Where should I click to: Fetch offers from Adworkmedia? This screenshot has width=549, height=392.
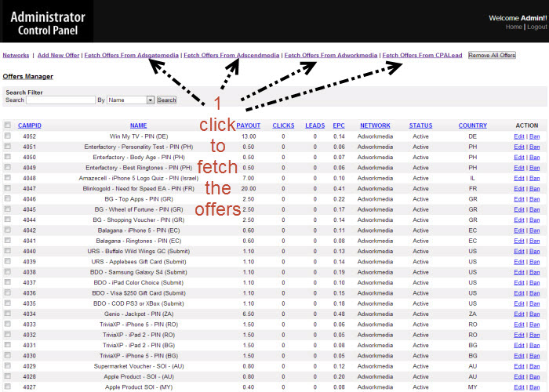pyautogui.click(x=331, y=56)
